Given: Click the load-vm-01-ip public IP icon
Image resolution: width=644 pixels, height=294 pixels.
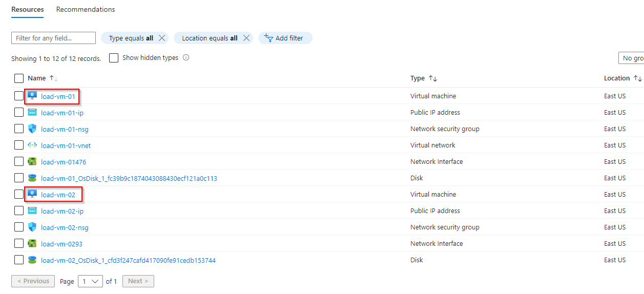Looking at the screenshot, I should pos(32,112).
